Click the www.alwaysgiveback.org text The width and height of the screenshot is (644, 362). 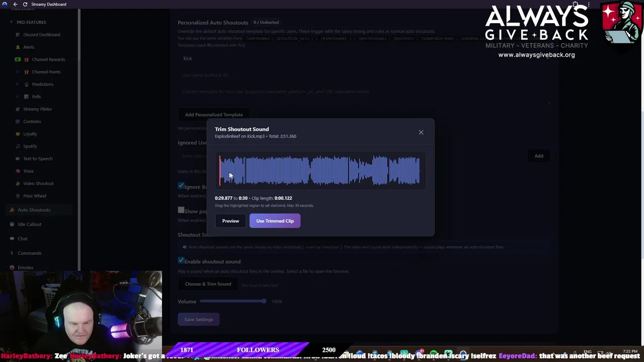point(536,55)
